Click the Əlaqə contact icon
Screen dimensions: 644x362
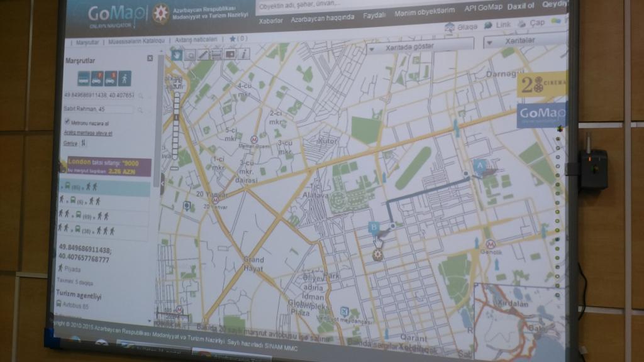click(x=450, y=27)
